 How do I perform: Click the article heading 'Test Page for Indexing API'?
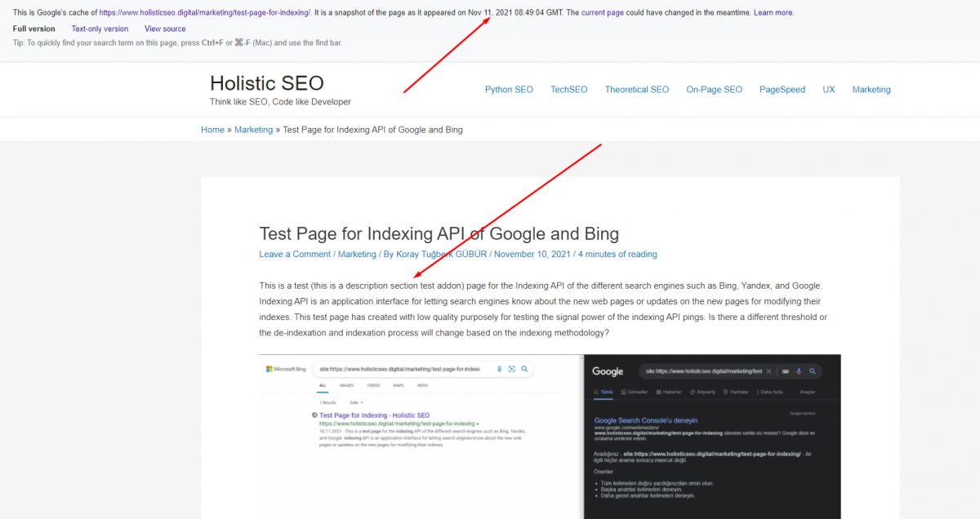click(439, 234)
